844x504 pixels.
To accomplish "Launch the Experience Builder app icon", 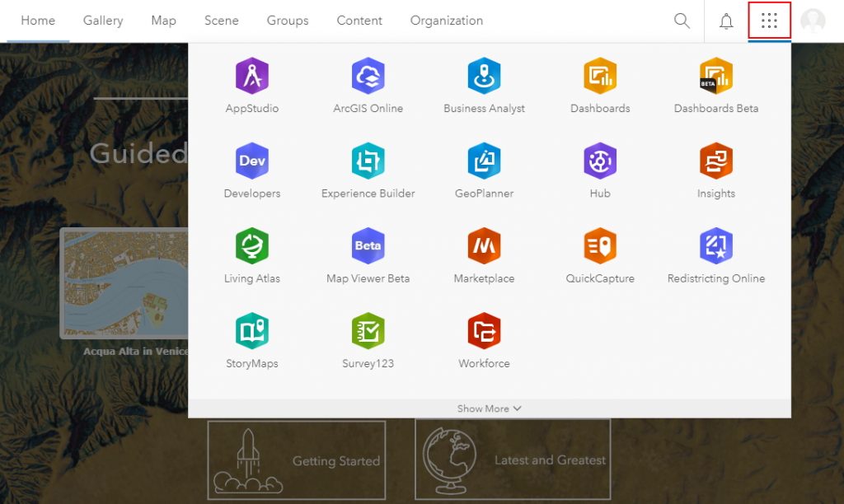I will click(x=368, y=161).
